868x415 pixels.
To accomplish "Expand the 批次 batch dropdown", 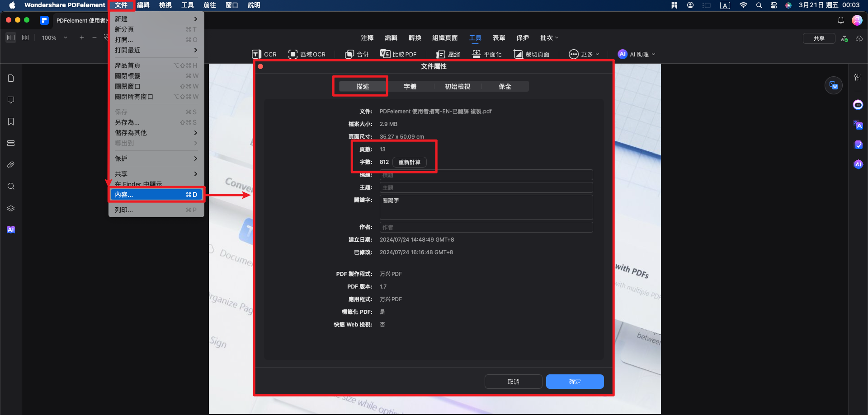I will [x=549, y=38].
